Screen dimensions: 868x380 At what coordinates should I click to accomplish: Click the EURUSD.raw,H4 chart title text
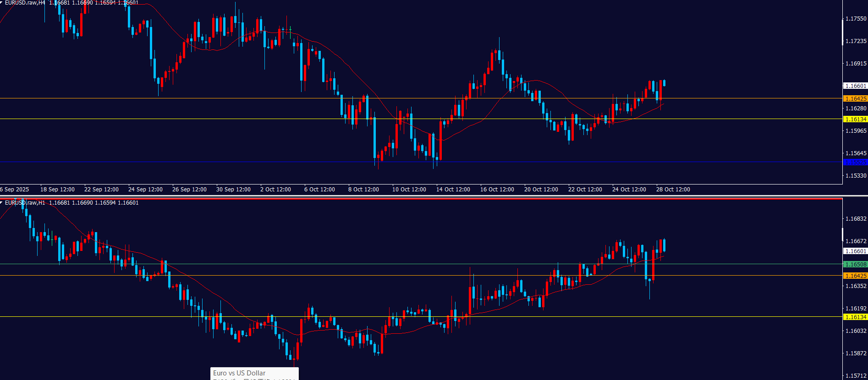(x=25, y=3)
